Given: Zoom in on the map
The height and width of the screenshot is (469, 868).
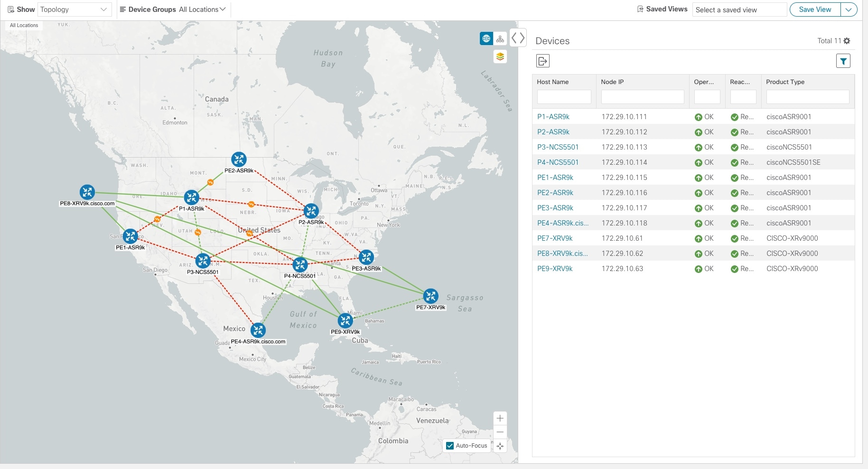Looking at the screenshot, I should click(499, 418).
